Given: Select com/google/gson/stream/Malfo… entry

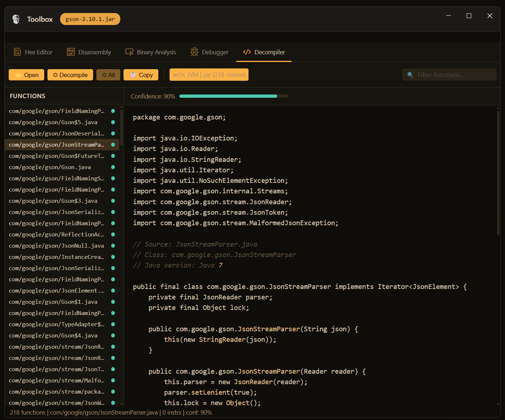Looking at the screenshot, I should (62, 381).
